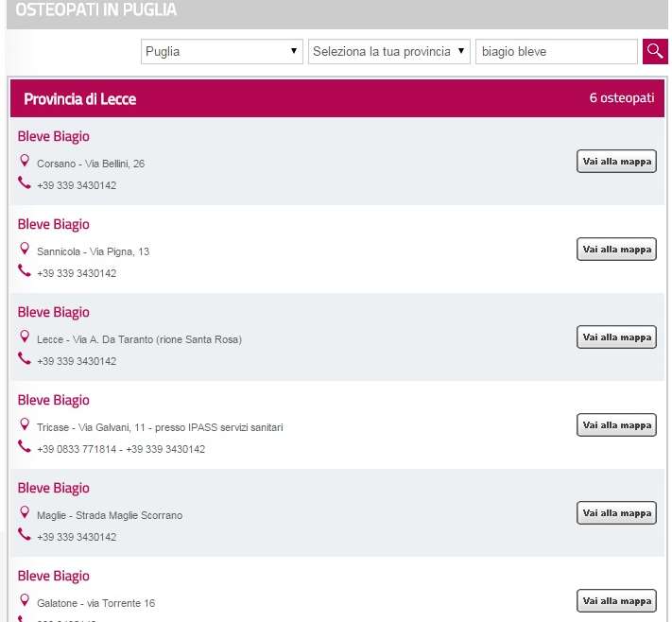
Task: Click 'OSTEOPATI IN PUGLIA' page title
Action: point(96,9)
